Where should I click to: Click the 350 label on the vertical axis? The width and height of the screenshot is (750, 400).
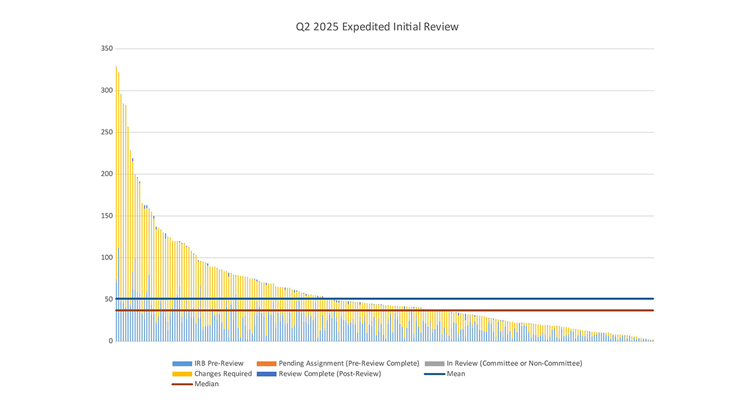[105, 49]
